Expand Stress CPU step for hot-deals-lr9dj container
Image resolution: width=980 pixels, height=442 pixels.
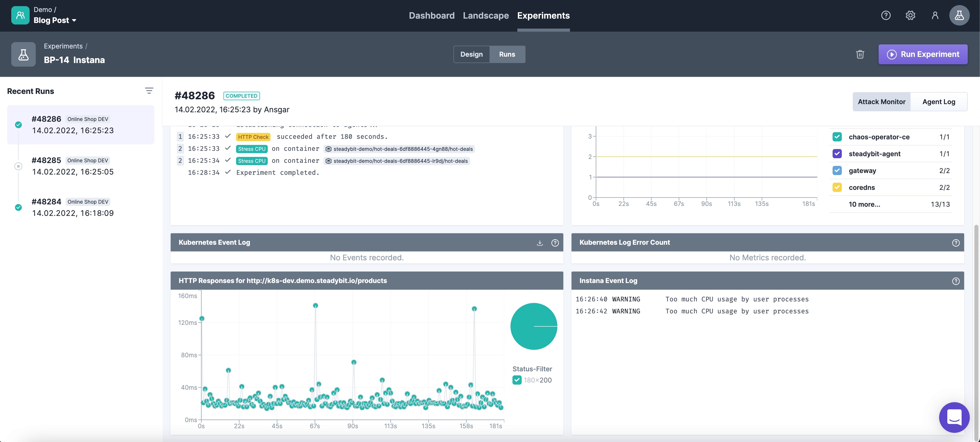pyautogui.click(x=251, y=161)
